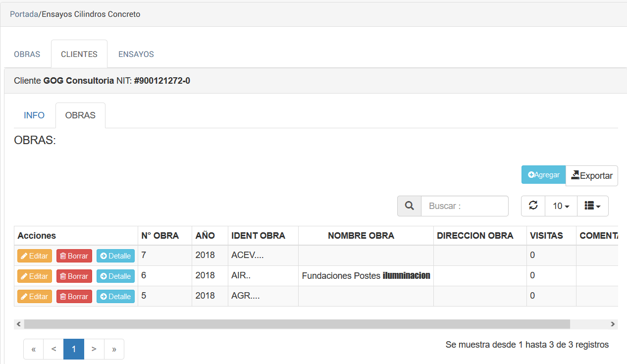Delete obra number 6 with Borrar
The width and height of the screenshot is (627, 364).
[74, 276]
